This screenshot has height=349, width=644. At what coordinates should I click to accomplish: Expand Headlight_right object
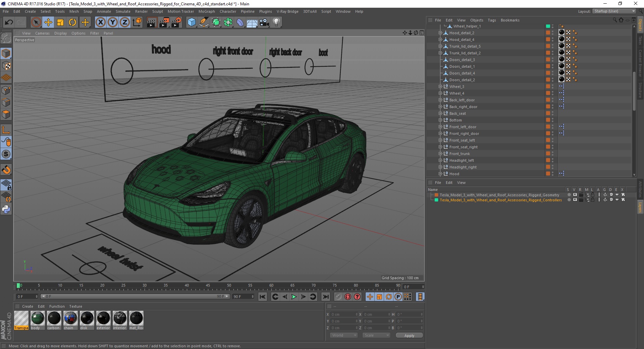click(x=440, y=167)
